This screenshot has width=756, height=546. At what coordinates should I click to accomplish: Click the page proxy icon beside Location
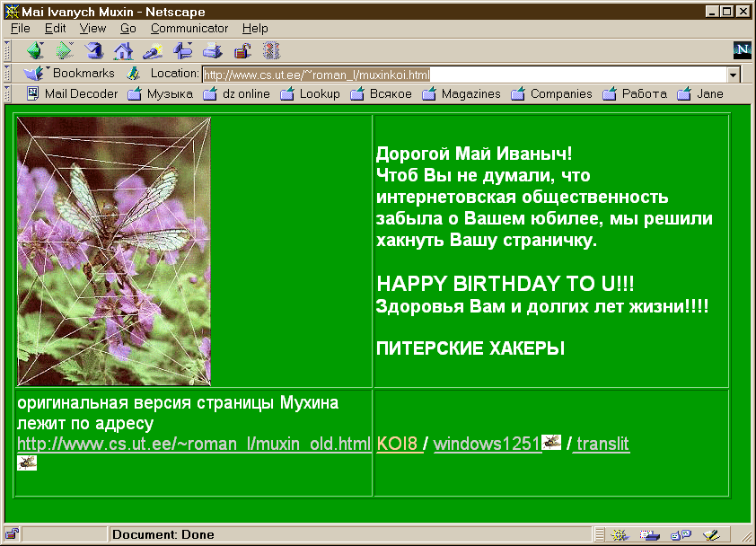[133, 74]
